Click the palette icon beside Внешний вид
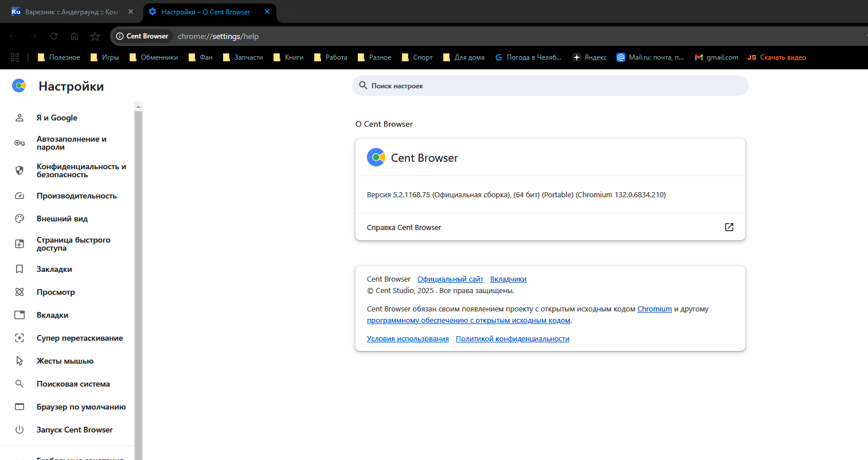 pos(19,219)
